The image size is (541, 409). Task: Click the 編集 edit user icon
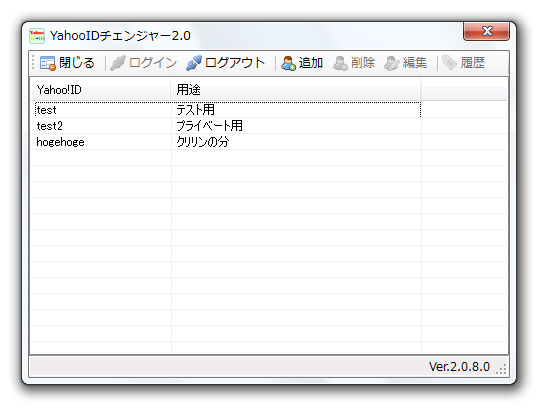tap(392, 63)
